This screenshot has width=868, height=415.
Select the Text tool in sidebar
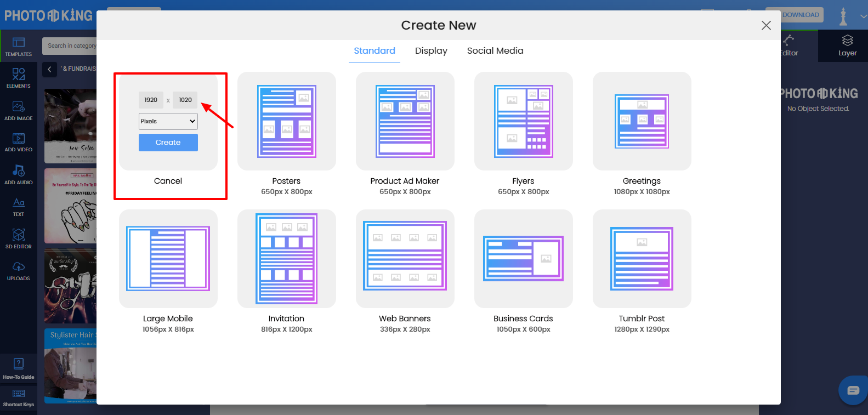click(x=19, y=207)
